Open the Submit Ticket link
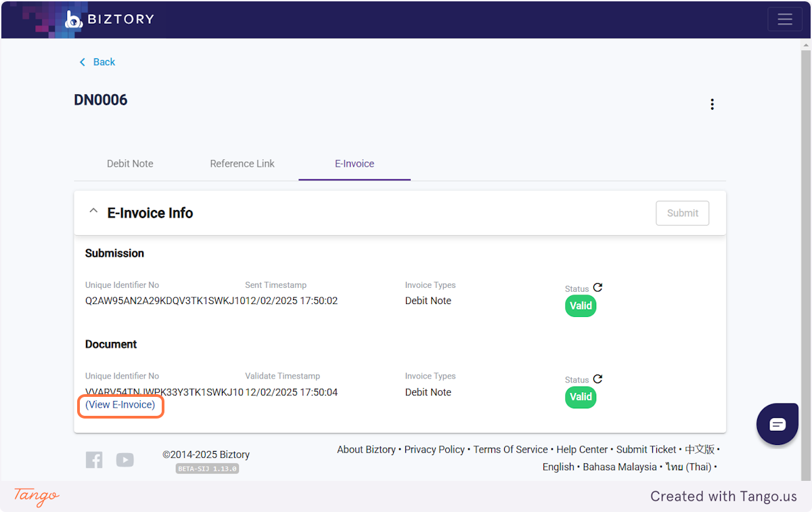Image resolution: width=812 pixels, height=512 pixels. click(646, 450)
